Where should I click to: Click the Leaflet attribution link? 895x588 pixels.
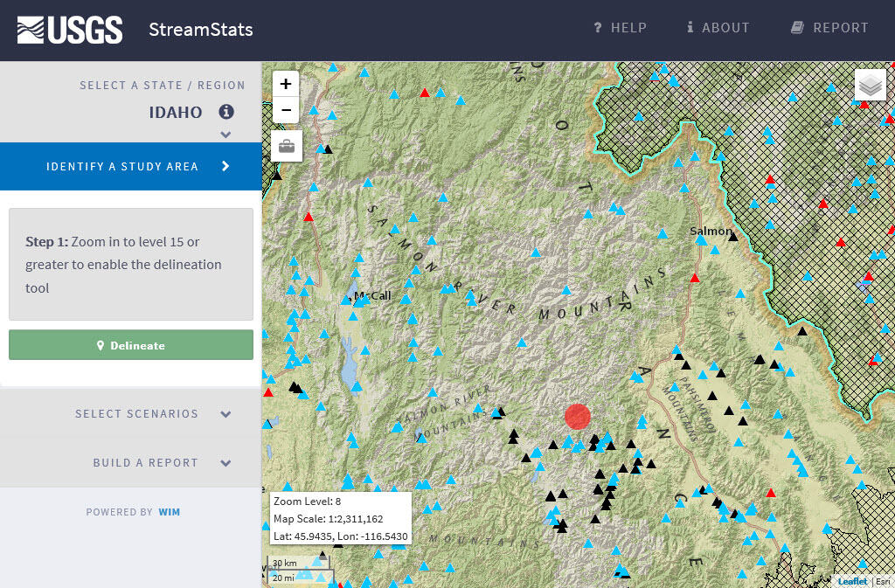click(x=852, y=580)
